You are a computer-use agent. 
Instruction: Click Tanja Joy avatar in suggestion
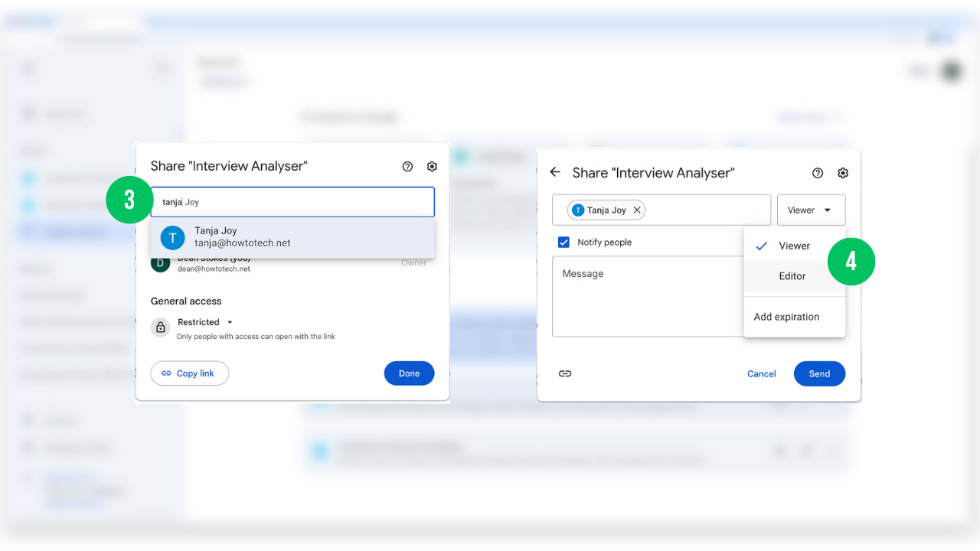pos(172,237)
